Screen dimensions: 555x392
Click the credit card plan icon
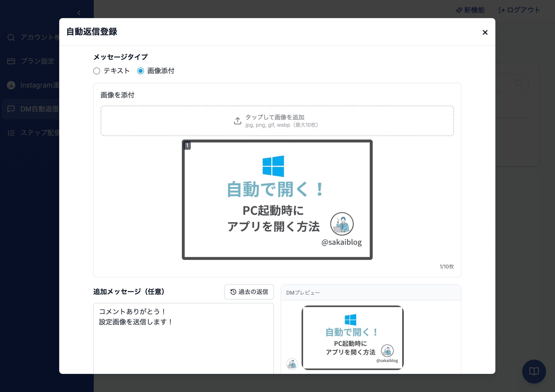(11, 61)
